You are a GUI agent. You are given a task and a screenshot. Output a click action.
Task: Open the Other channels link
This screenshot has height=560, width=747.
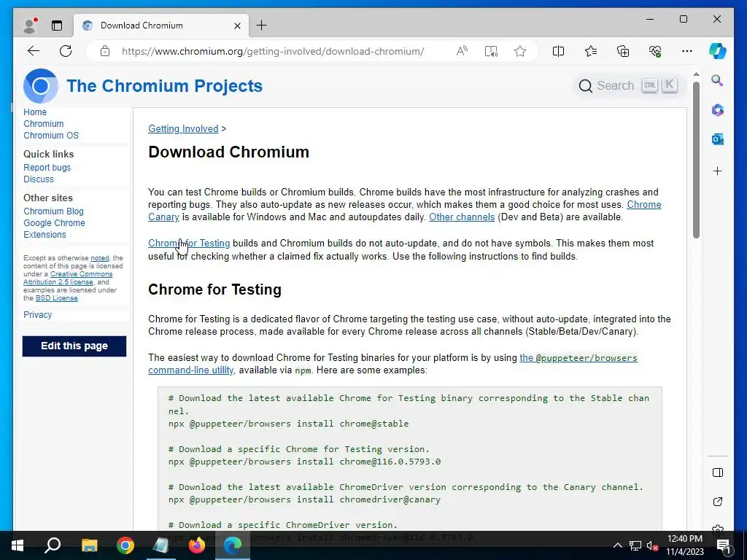[462, 217]
